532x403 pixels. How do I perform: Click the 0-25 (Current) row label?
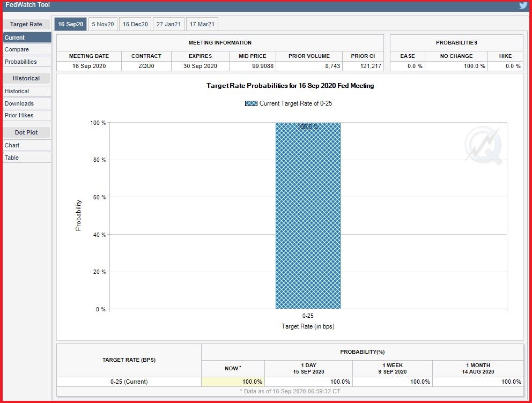coord(129,382)
